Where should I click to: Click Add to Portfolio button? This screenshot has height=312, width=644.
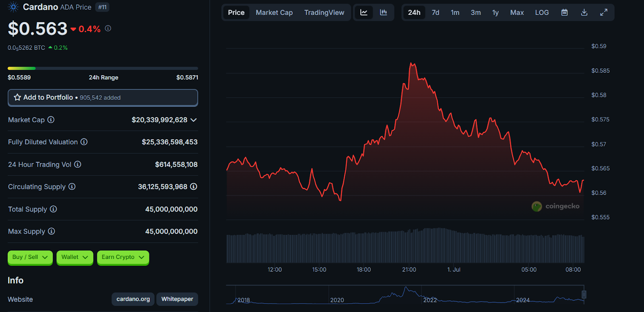coord(103,98)
